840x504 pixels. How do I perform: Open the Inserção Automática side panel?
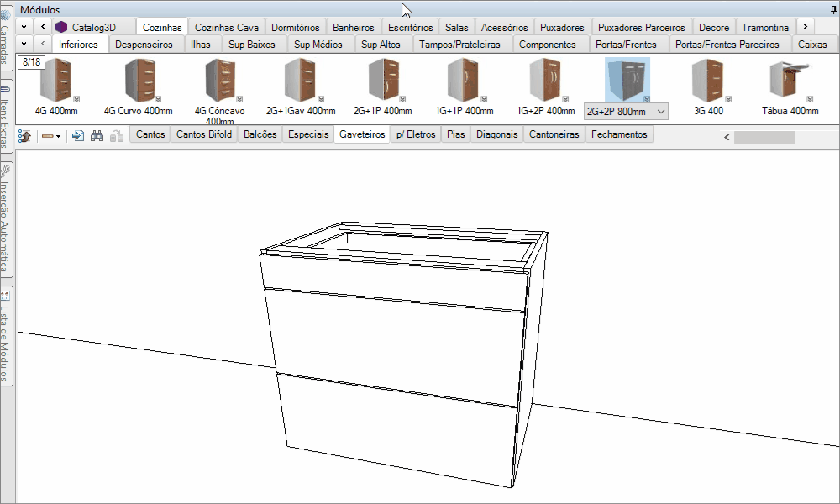[6, 220]
